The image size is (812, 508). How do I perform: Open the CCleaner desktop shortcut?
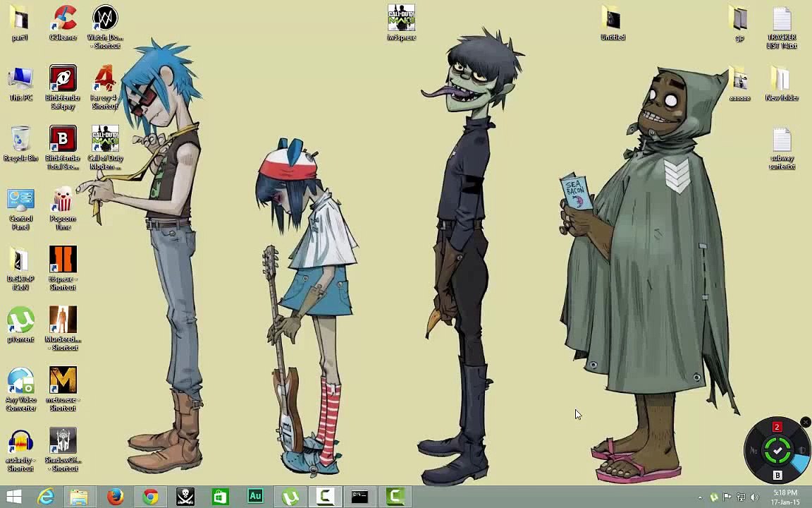click(63, 20)
